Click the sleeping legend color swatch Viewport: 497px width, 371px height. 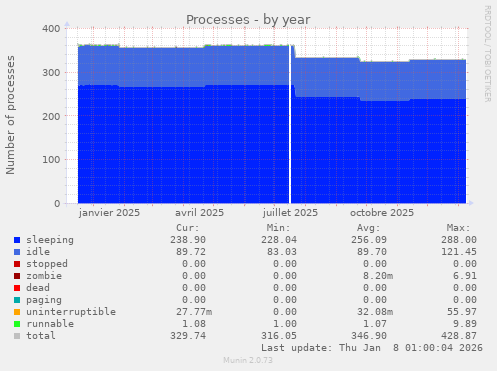17,240
